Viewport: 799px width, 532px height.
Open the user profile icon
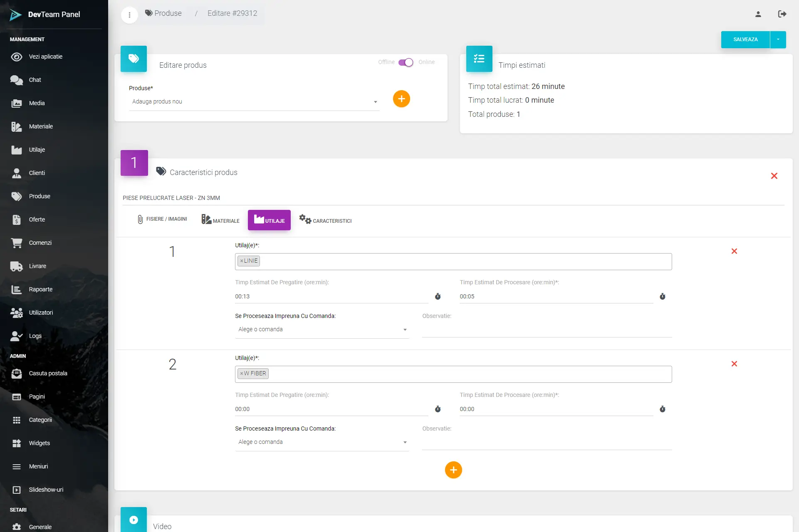[x=758, y=14]
